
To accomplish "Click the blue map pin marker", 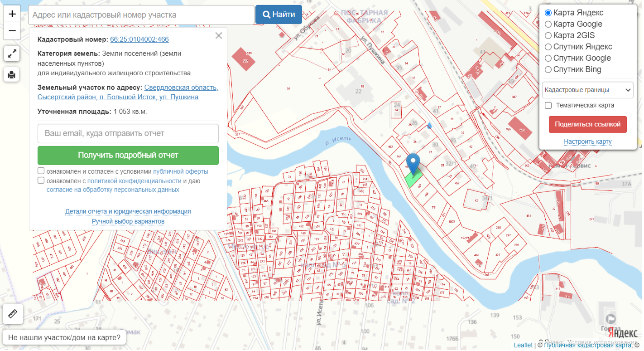I will point(413,164).
